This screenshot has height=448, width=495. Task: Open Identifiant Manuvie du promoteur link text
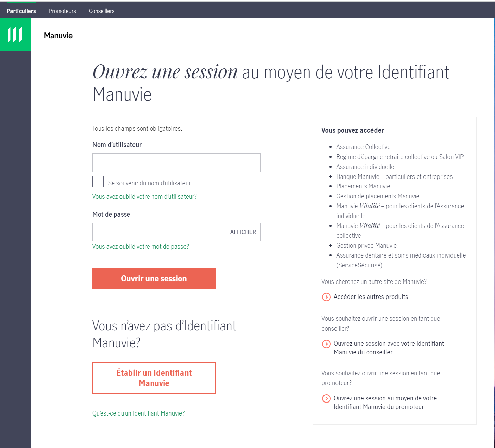385,403
